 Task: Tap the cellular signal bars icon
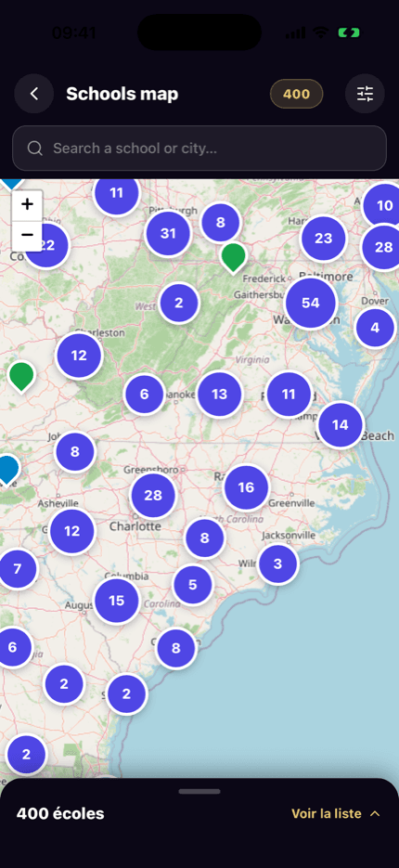pos(296,32)
